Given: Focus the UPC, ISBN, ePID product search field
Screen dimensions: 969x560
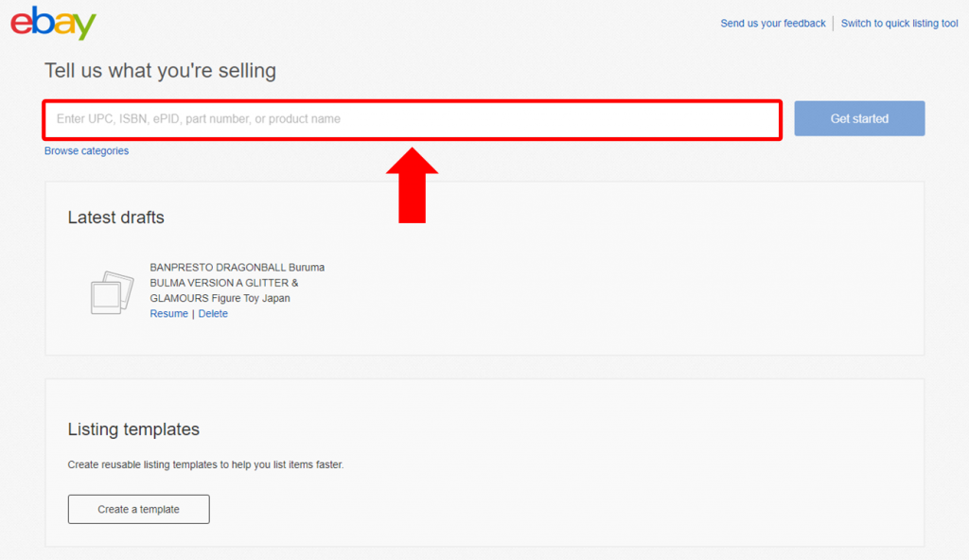Looking at the screenshot, I should (x=413, y=119).
